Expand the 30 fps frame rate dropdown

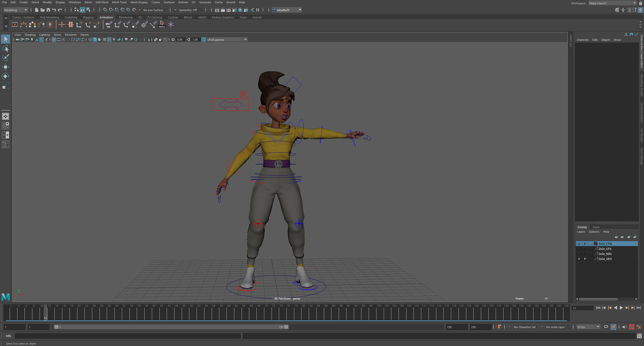coord(598,327)
